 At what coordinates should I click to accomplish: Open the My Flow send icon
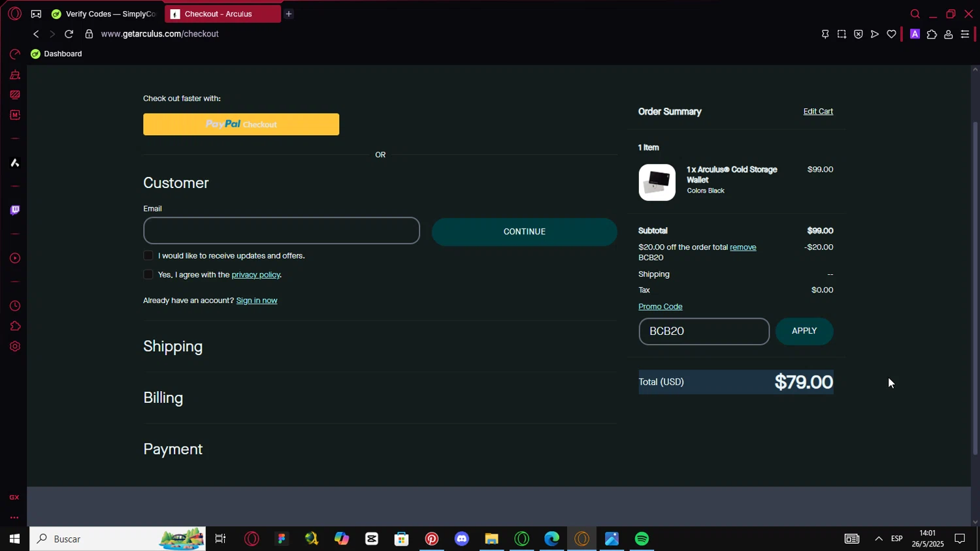(875, 34)
